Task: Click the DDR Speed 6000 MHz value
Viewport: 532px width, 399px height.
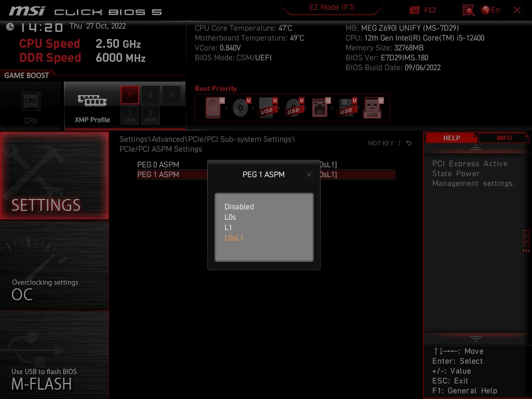Action: (x=121, y=58)
